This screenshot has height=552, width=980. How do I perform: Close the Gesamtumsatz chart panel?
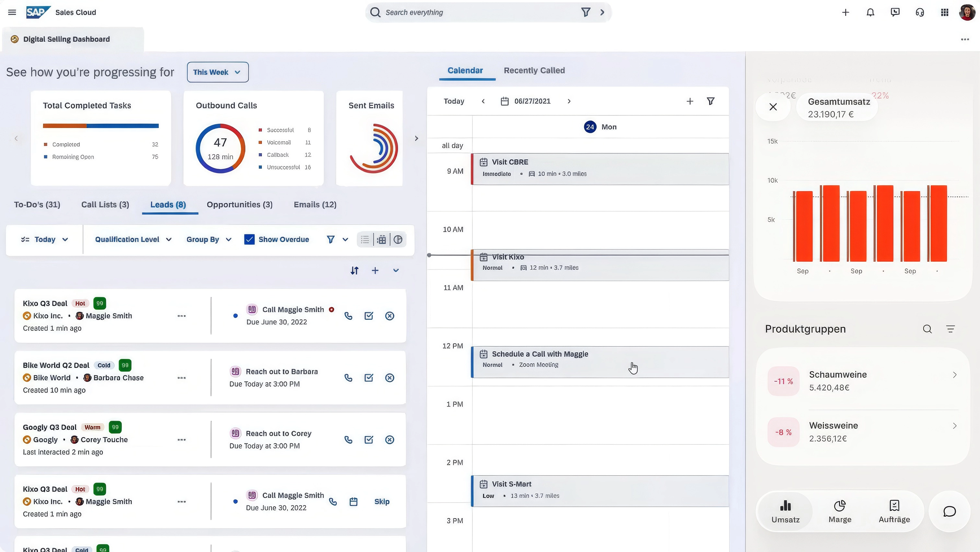pos(773,107)
